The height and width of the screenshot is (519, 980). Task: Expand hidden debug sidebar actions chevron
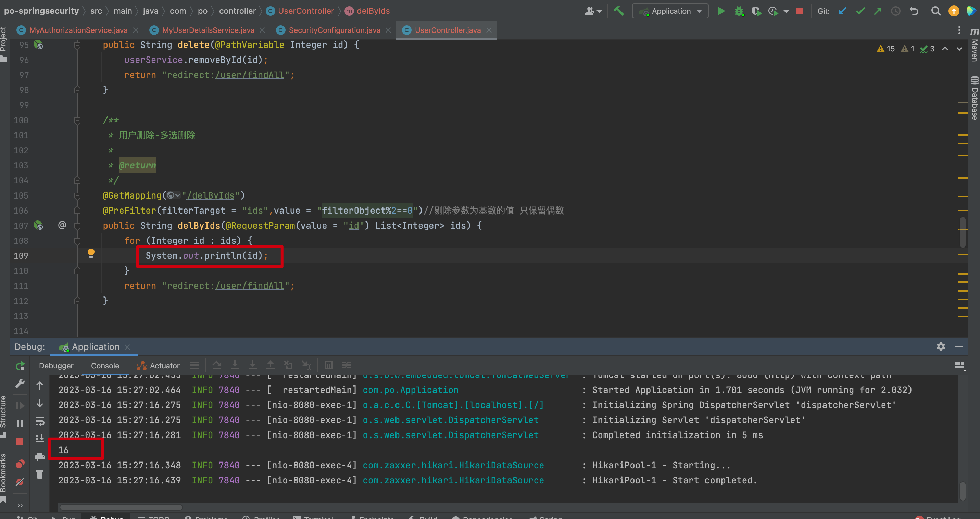click(20, 505)
